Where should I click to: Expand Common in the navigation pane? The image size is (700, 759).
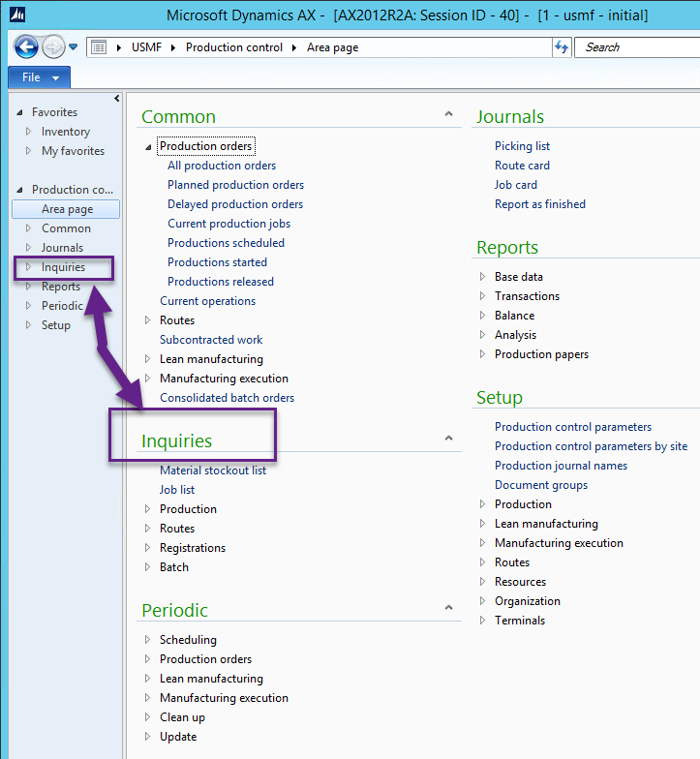click(x=28, y=228)
